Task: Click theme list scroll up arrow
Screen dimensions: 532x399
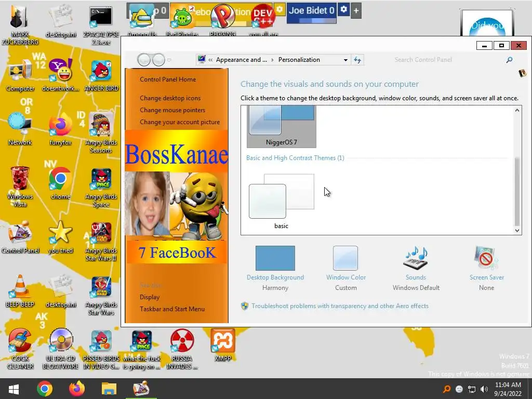Action: (517, 110)
